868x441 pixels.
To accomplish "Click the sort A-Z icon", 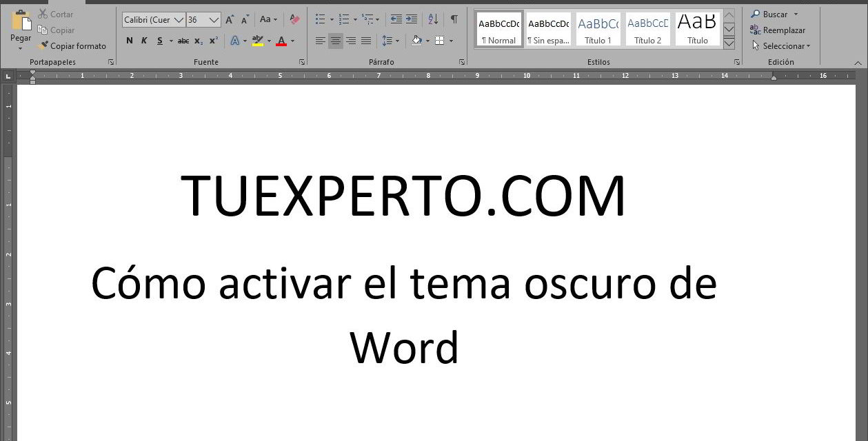I will [433, 19].
